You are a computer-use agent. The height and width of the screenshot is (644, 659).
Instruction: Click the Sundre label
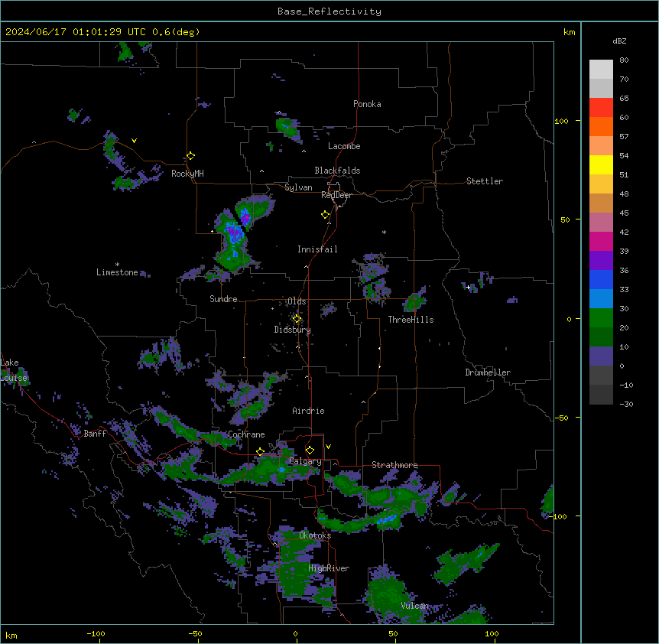click(x=223, y=299)
